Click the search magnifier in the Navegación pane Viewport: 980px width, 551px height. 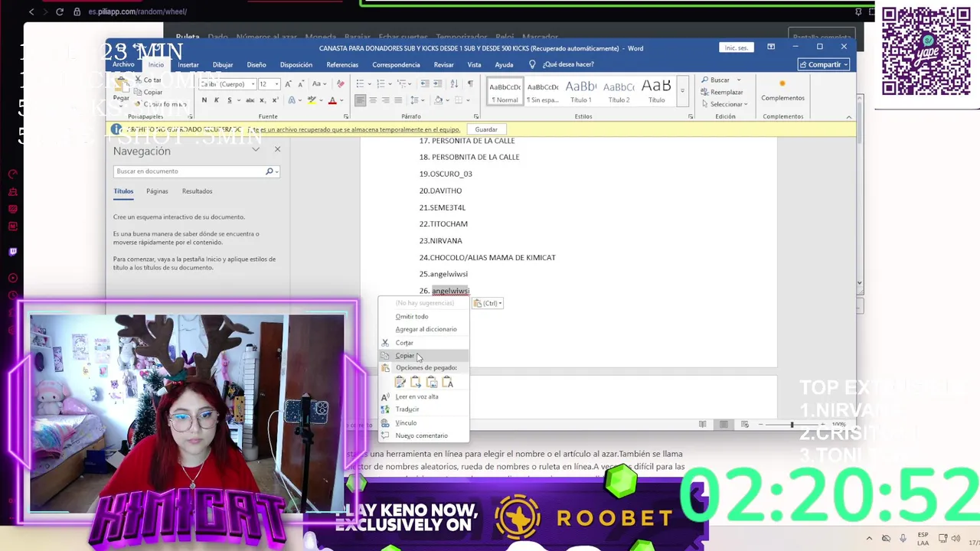tap(269, 171)
